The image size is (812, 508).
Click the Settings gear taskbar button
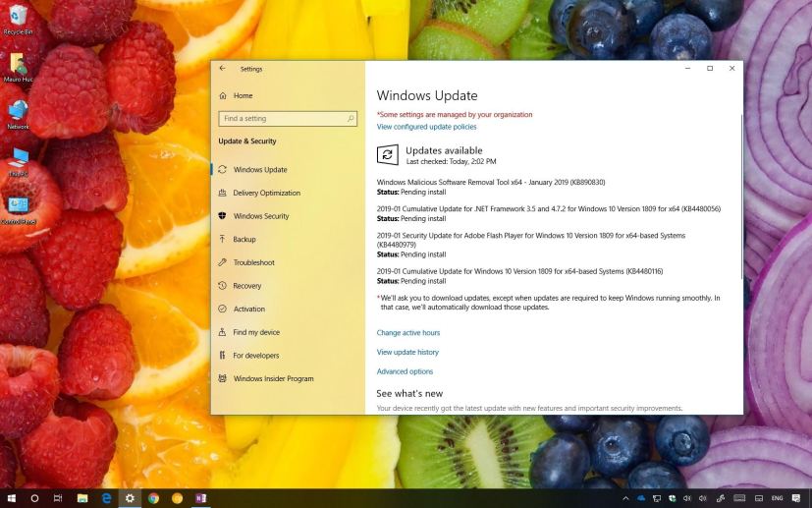pyautogui.click(x=130, y=499)
